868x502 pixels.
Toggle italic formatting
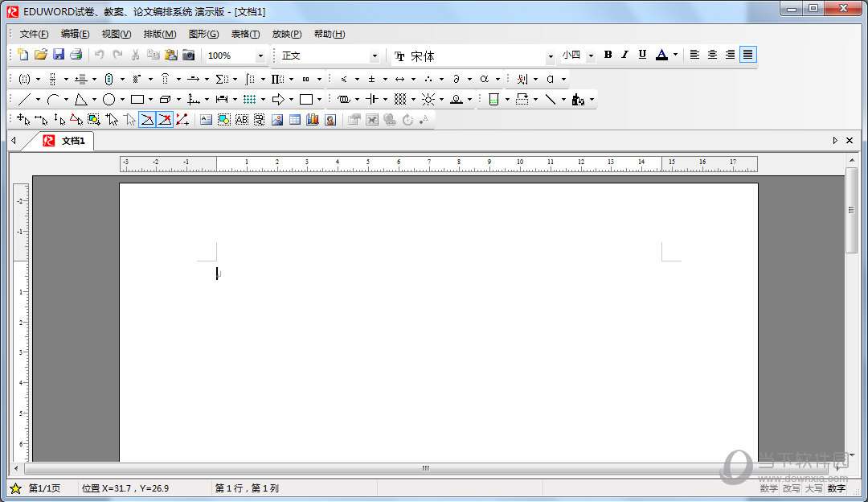tap(624, 55)
